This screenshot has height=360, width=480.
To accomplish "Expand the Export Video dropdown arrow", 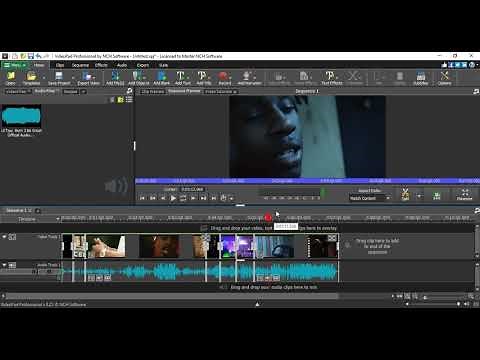I will click(94, 78).
